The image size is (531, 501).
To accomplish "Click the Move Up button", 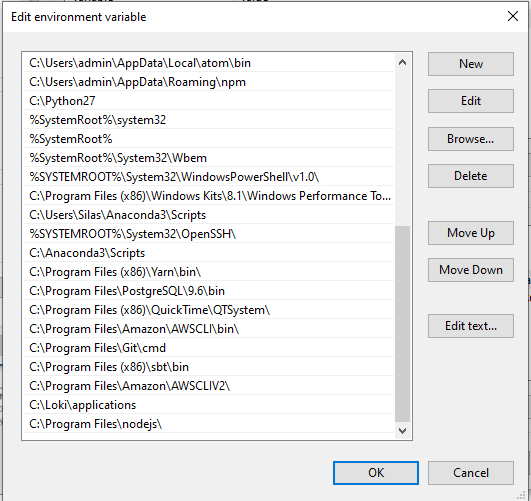I will tap(471, 233).
